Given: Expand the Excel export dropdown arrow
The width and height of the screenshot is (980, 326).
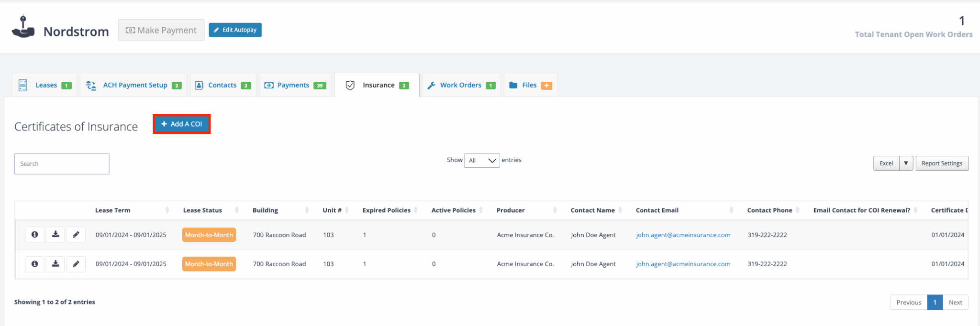Looking at the screenshot, I should click(x=906, y=163).
